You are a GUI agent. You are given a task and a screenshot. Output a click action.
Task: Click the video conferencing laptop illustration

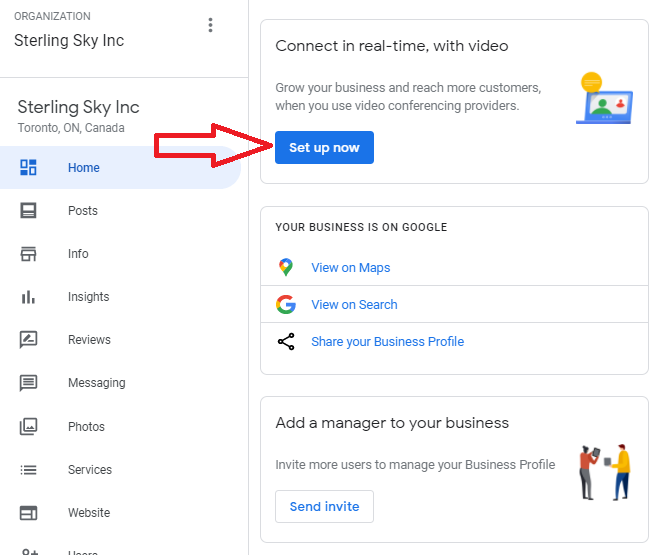[x=605, y=98]
